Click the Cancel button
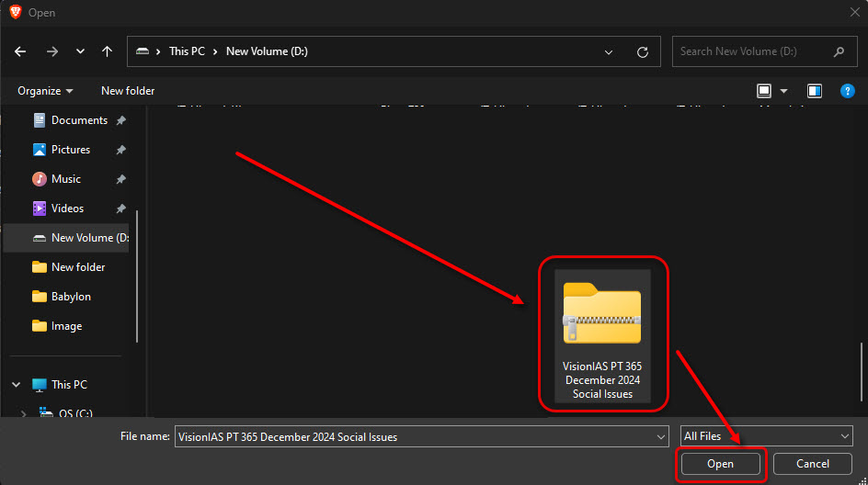The width and height of the screenshot is (868, 485). [x=812, y=464]
